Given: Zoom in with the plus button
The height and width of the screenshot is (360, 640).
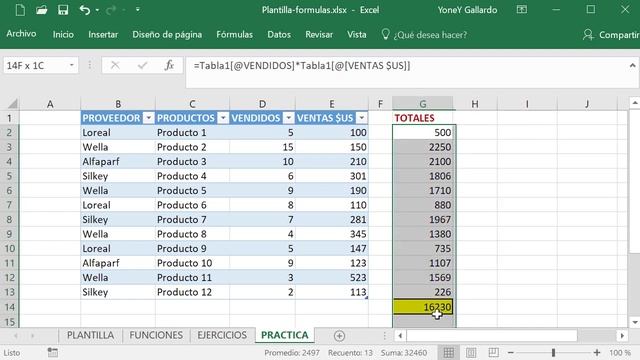Looking at the screenshot, I should (x=597, y=352).
